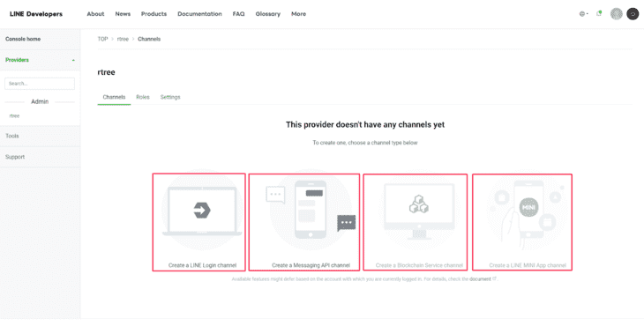Viewport: 644px width, 326px height.
Task: Click the rtree provider heading
Action: (x=107, y=72)
